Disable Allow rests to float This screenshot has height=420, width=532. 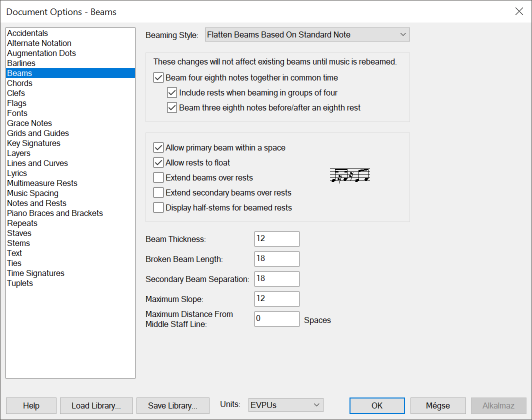tap(158, 163)
